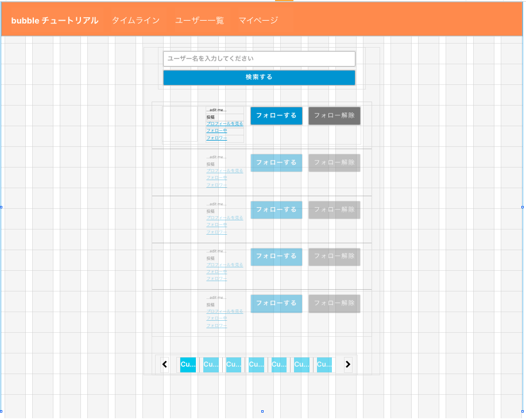Select the second Cu... pagination button

click(x=211, y=364)
